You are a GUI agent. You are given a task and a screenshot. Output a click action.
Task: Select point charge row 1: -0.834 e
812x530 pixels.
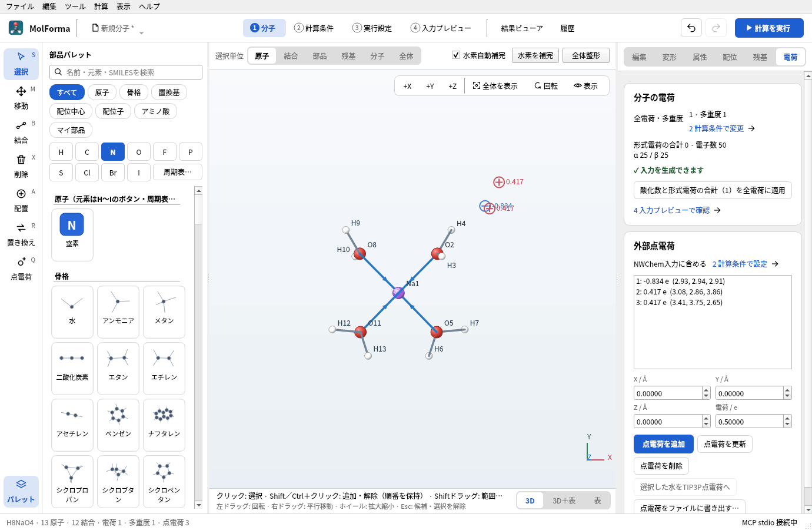pyautogui.click(x=713, y=281)
